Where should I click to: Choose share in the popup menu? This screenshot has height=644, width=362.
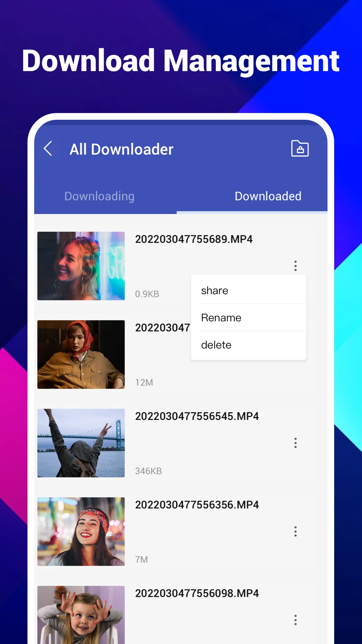(249, 290)
